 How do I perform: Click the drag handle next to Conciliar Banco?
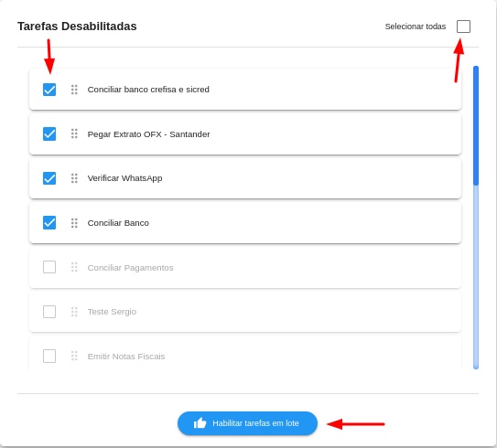tap(74, 223)
